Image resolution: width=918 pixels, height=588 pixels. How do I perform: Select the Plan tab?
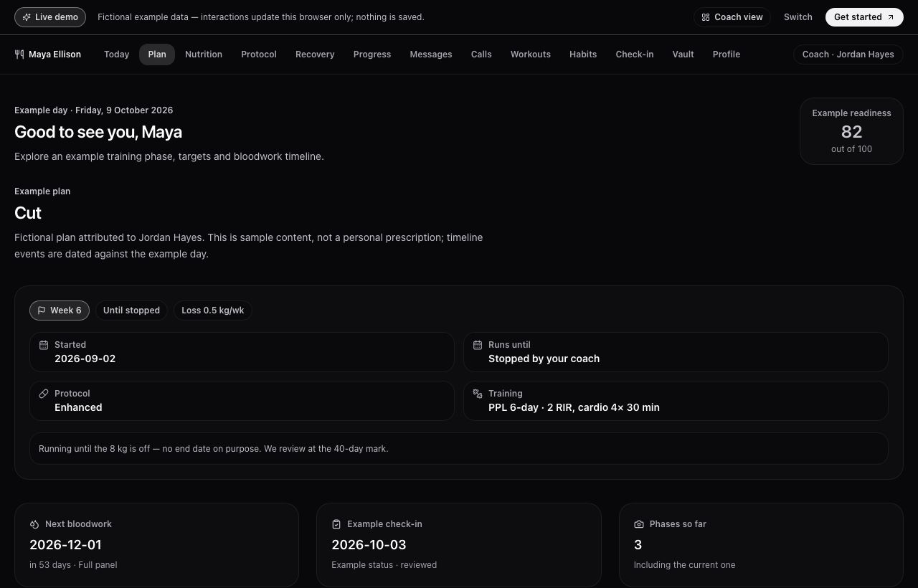pos(157,54)
